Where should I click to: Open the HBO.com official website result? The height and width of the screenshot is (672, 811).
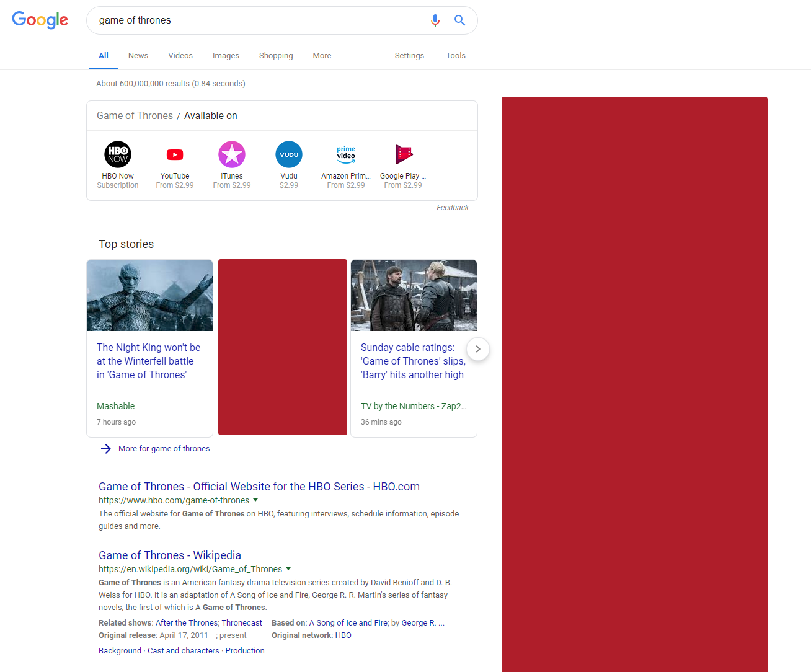click(259, 487)
